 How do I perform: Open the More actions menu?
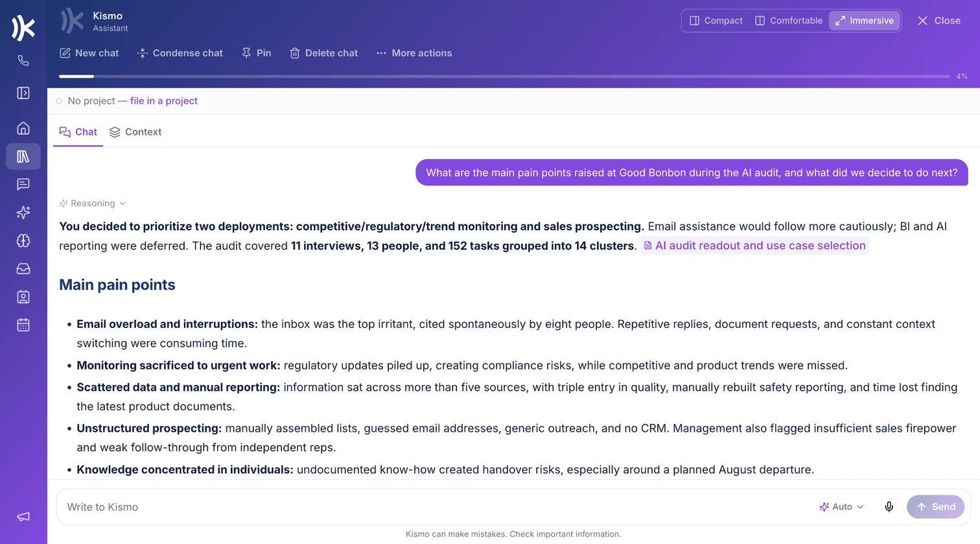(414, 53)
